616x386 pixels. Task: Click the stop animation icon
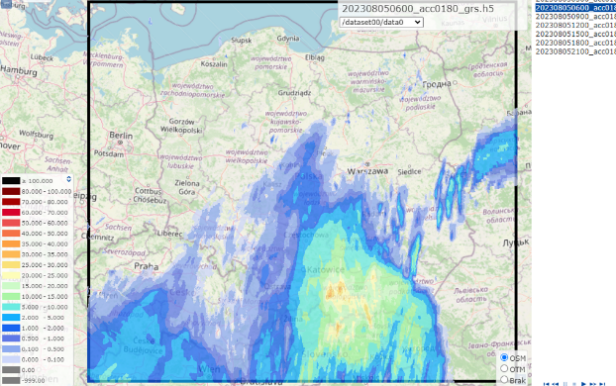[574, 384]
